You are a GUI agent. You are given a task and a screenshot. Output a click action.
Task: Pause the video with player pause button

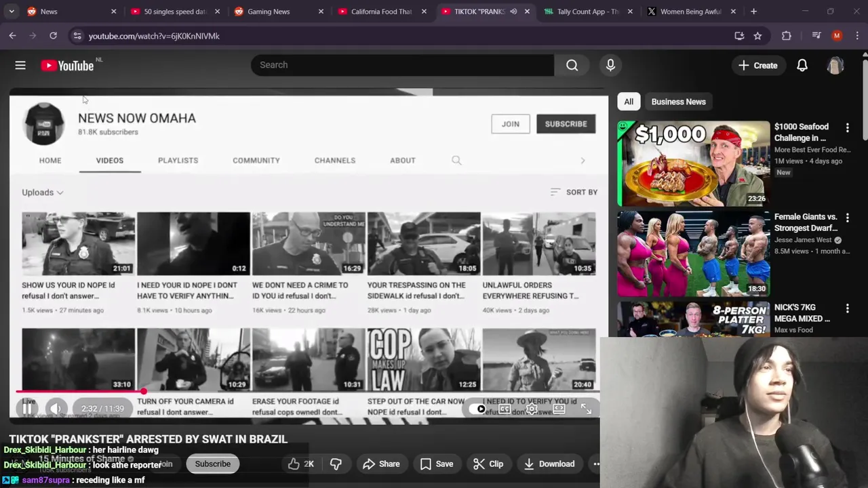tap(28, 409)
